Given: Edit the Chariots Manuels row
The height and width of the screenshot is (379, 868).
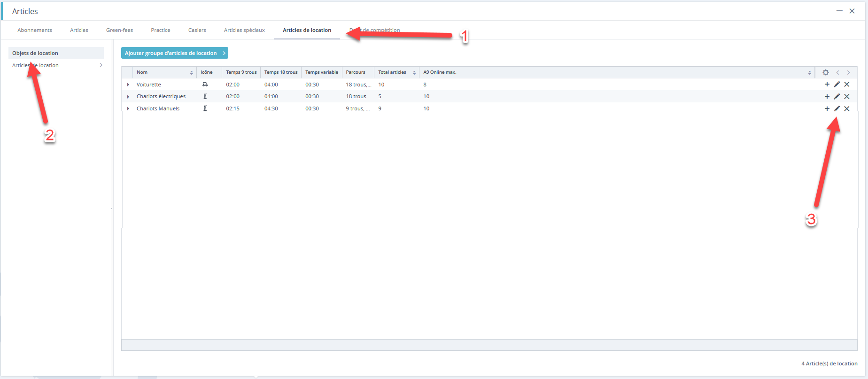Looking at the screenshot, I should [x=837, y=108].
